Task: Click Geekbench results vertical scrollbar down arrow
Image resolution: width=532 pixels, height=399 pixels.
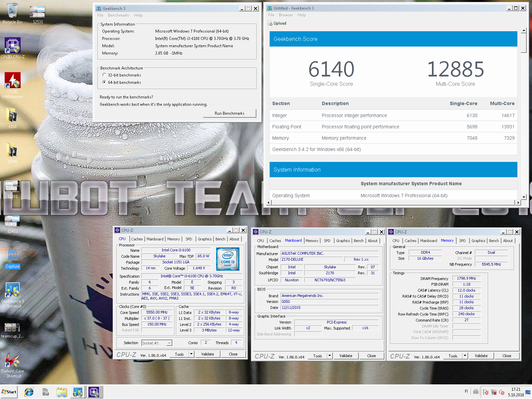Action: click(524, 197)
